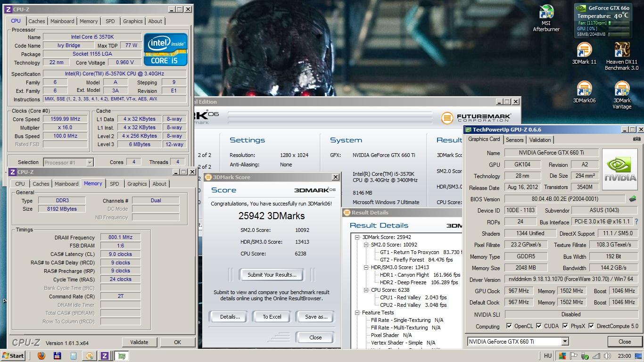Viewport: 644px width, 362px height.
Task: Open SPD tab in top CPU-Z window
Action: click(110, 21)
